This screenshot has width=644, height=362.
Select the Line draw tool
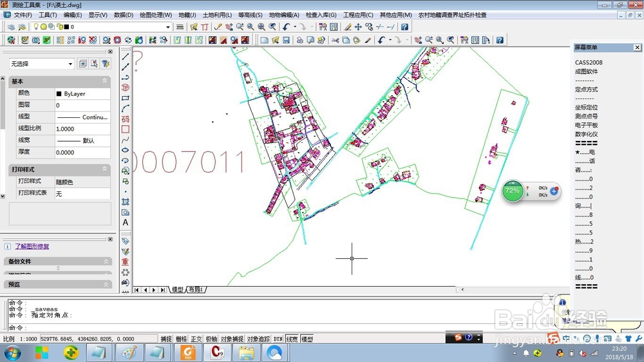point(126,56)
